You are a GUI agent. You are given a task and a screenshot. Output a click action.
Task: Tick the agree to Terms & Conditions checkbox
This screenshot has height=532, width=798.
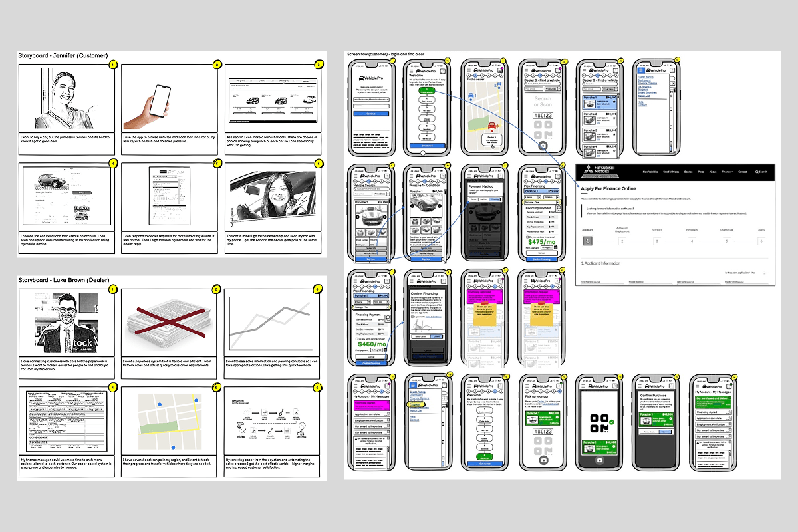point(411,317)
